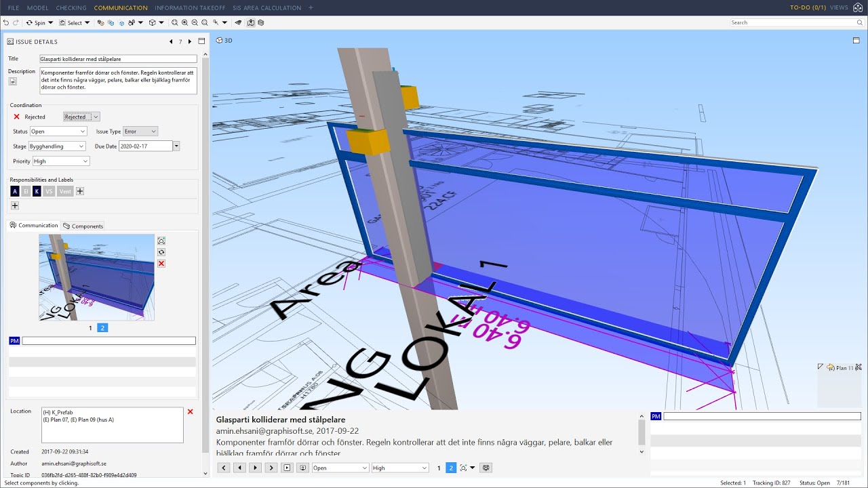Edit the issue Title field
The height and width of the screenshot is (488, 868).
click(118, 59)
